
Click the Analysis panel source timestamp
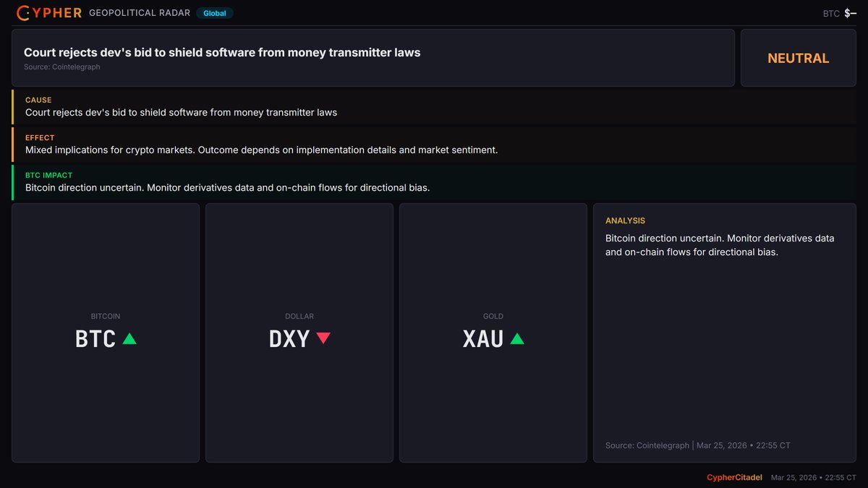(x=697, y=445)
